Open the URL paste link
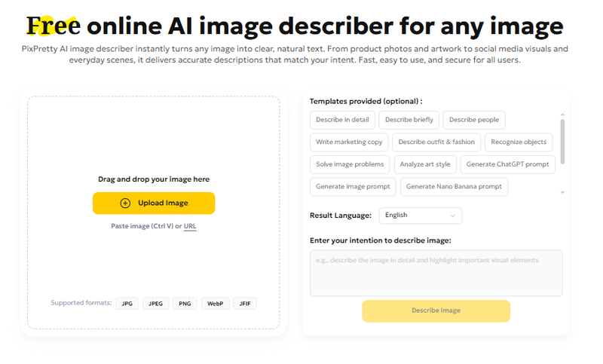Screen dimensions: 603x364 tap(190, 226)
